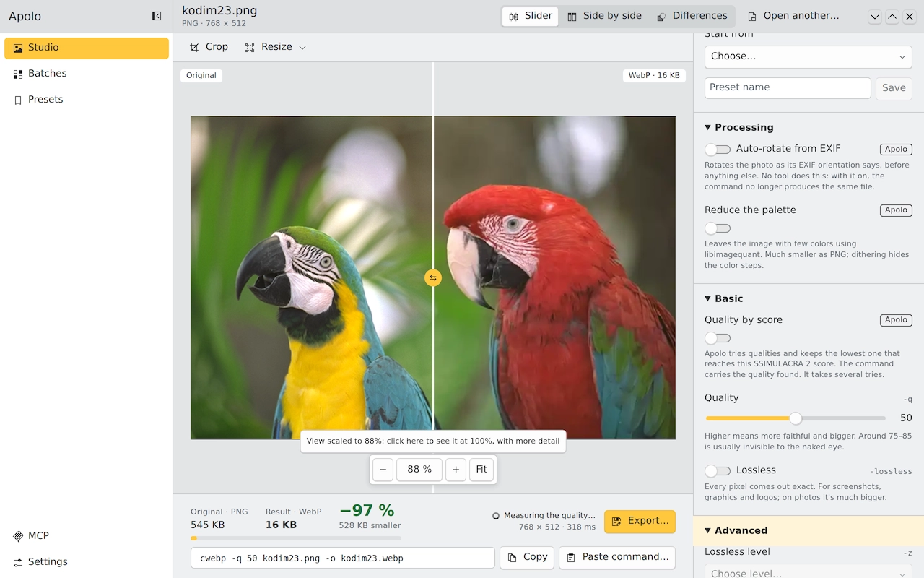Click the 'View scaled to 88%' tooltip
The width and height of the screenshot is (924, 578).
point(433,441)
